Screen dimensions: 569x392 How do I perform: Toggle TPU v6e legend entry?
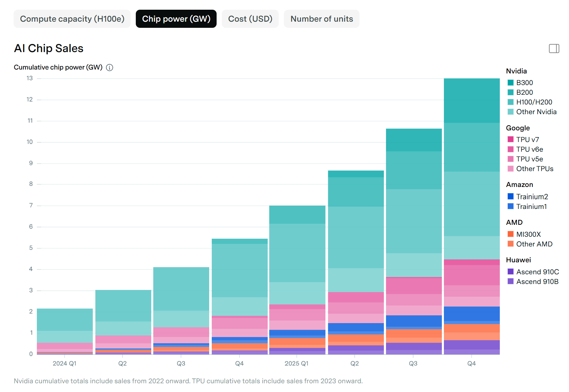(529, 149)
